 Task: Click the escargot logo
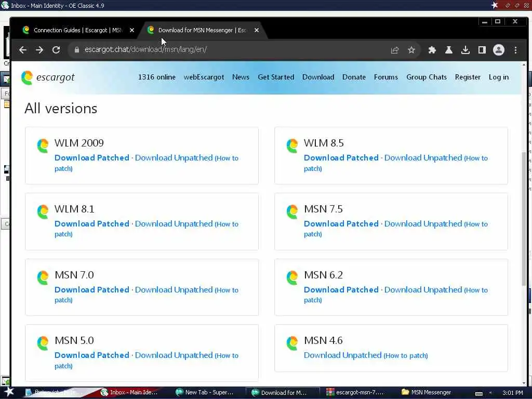[x=48, y=78]
